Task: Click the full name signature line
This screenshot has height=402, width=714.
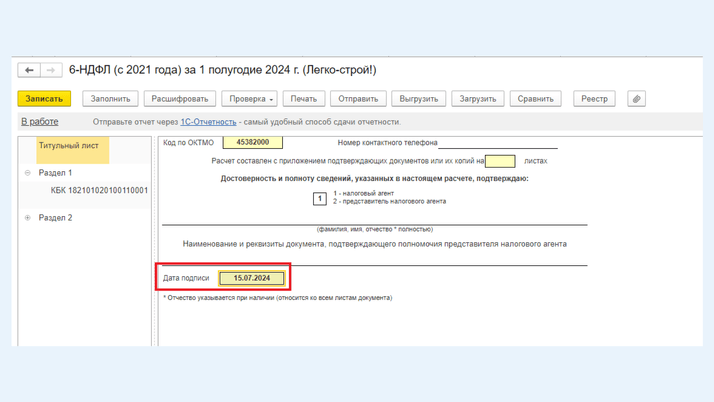Action: [374, 219]
